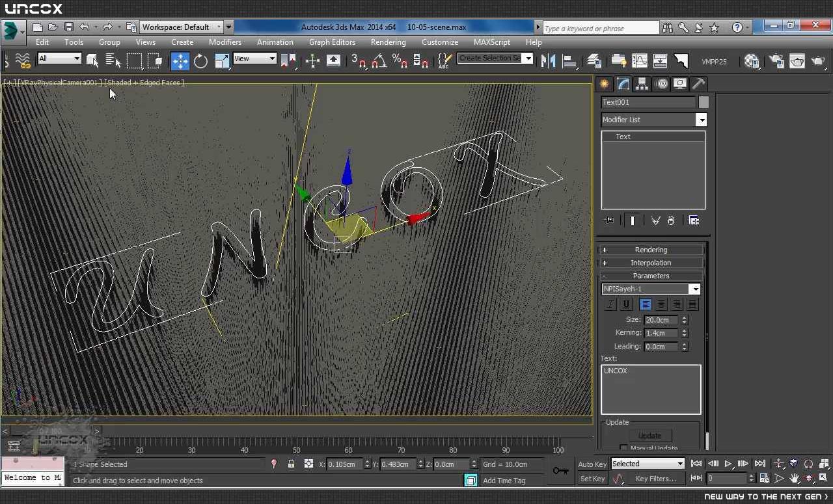Open Render Setup dialog
Screen dimensions: 833x504
coord(776,61)
